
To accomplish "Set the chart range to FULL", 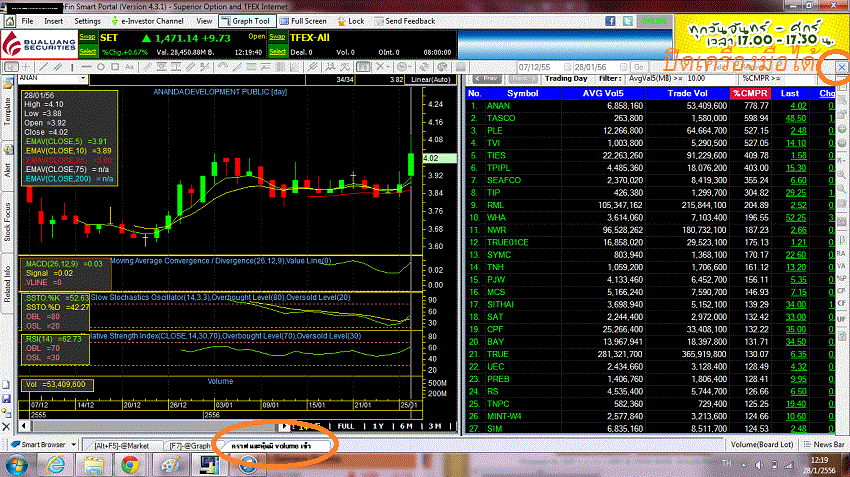I will (345, 426).
